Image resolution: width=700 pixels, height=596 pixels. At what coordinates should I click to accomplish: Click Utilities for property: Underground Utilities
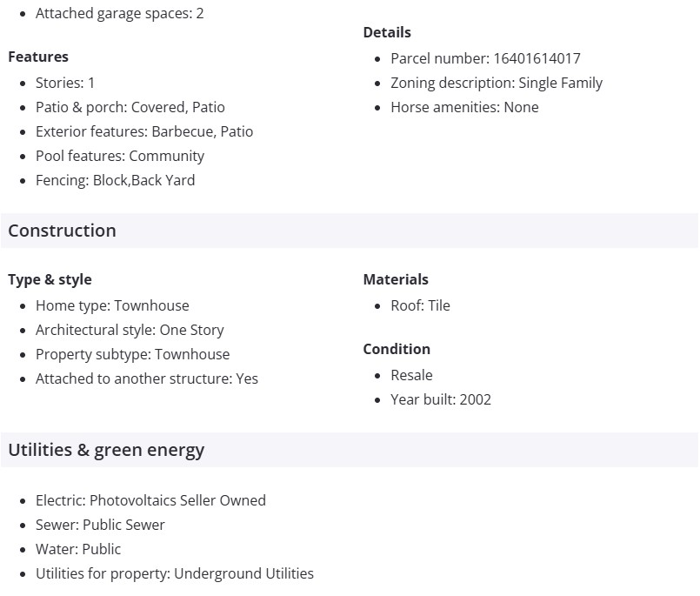click(x=174, y=573)
